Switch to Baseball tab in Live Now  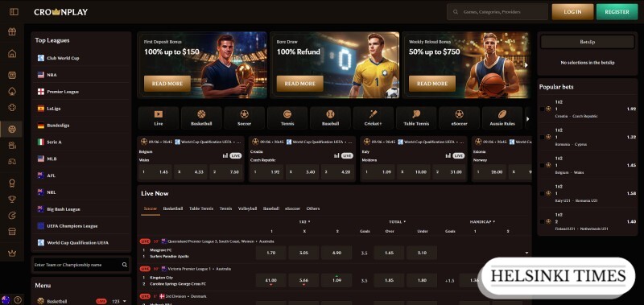271,208
